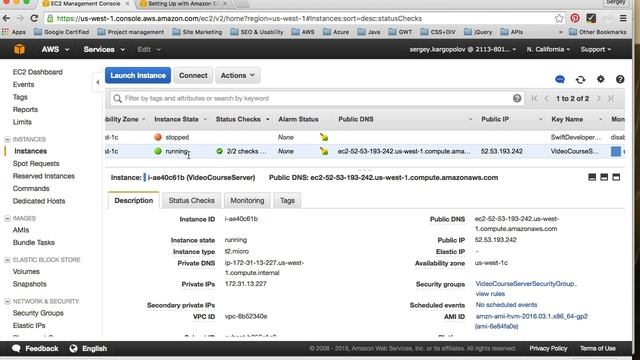Go to last page of results
Image resolution: width=640 pixels, height=360 pixels.
pos(611,98)
